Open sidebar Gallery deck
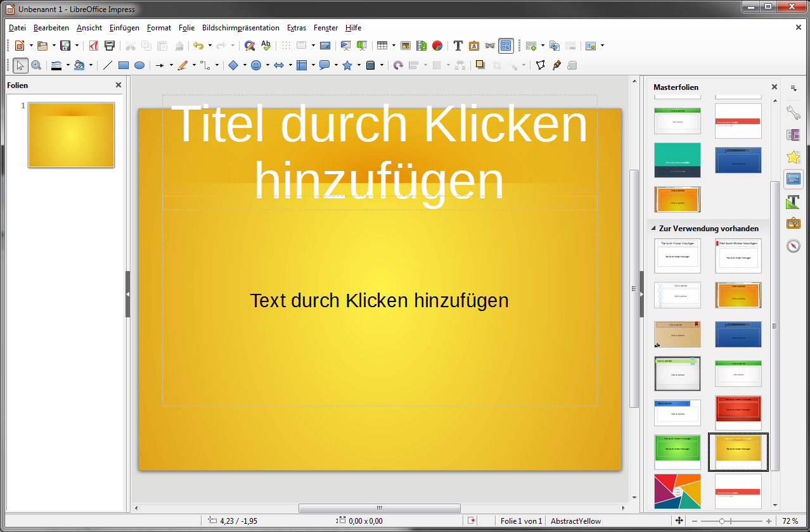 793,224
